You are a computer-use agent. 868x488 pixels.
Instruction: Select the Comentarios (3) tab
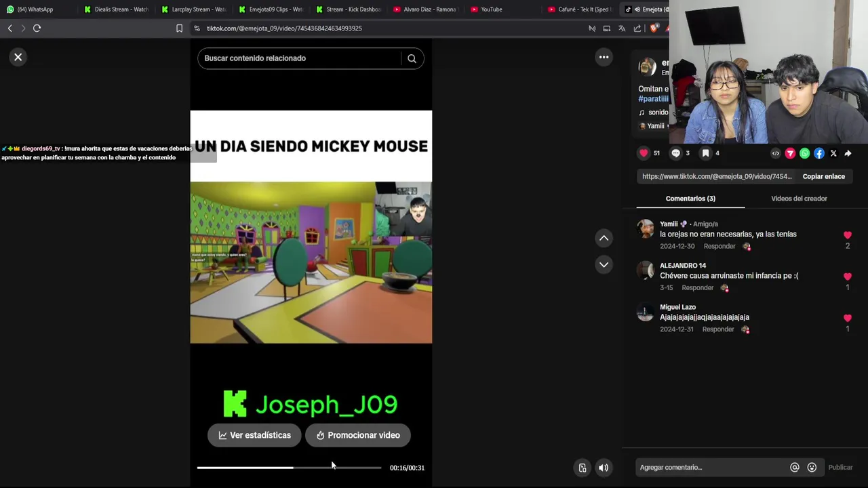tap(690, 199)
